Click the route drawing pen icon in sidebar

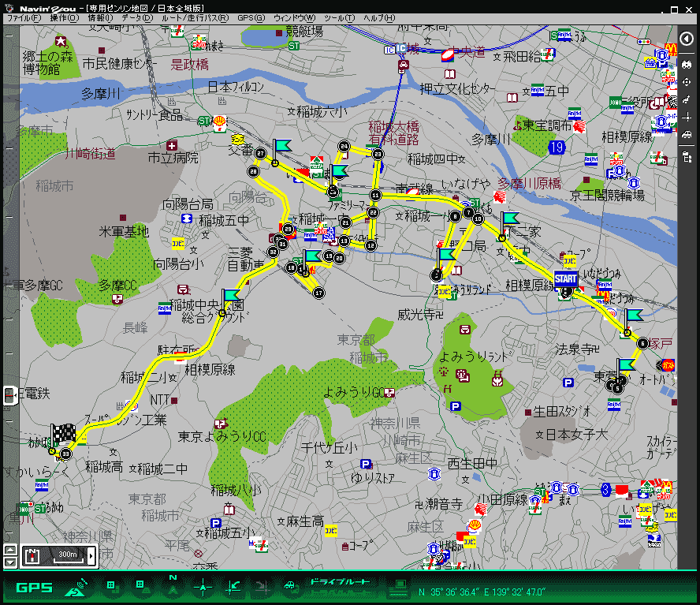point(687,99)
